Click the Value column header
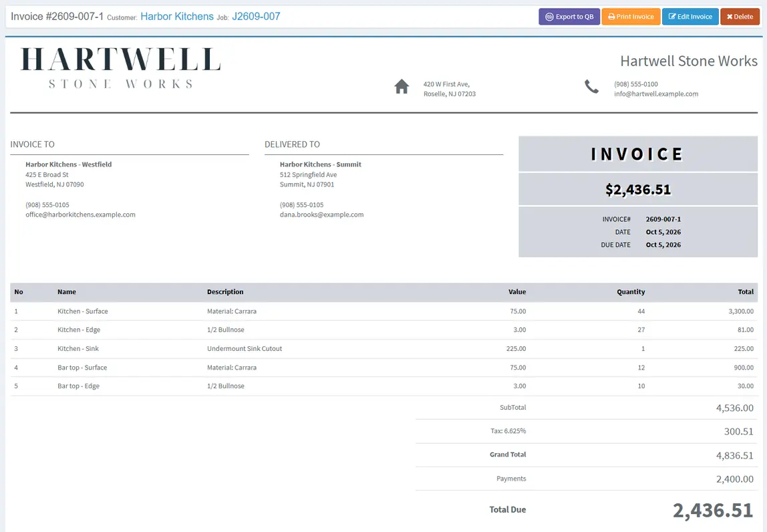The width and height of the screenshot is (767, 532). tap(517, 291)
